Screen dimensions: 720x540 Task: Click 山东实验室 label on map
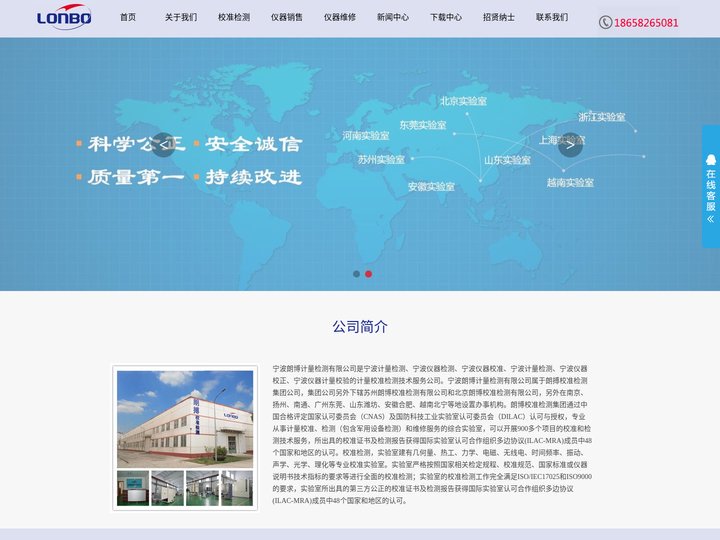[507, 160]
